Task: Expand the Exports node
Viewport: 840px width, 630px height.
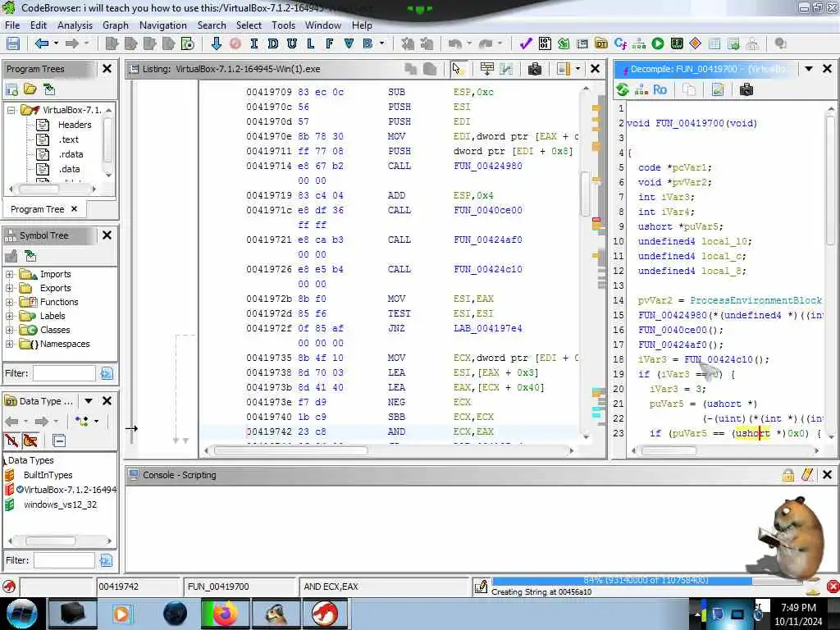Action: 10,288
